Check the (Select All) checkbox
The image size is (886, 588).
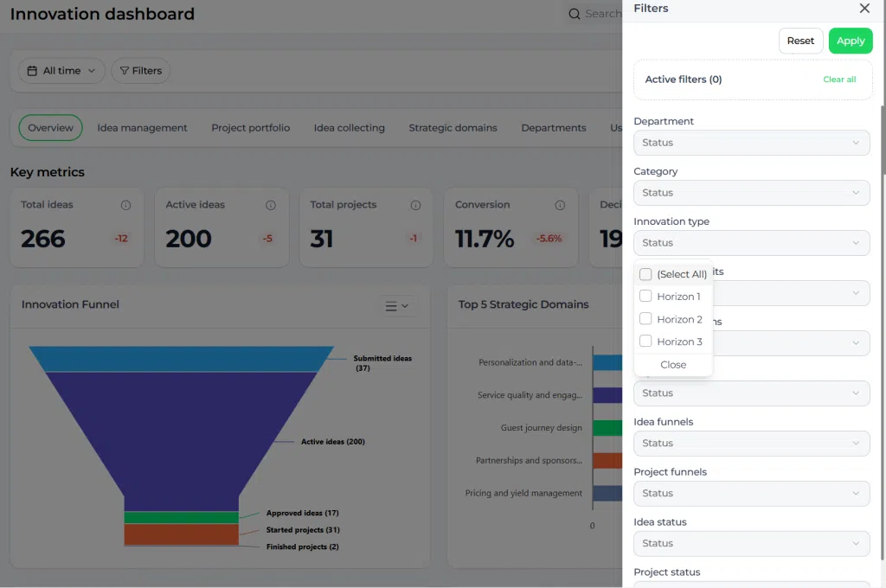click(645, 274)
